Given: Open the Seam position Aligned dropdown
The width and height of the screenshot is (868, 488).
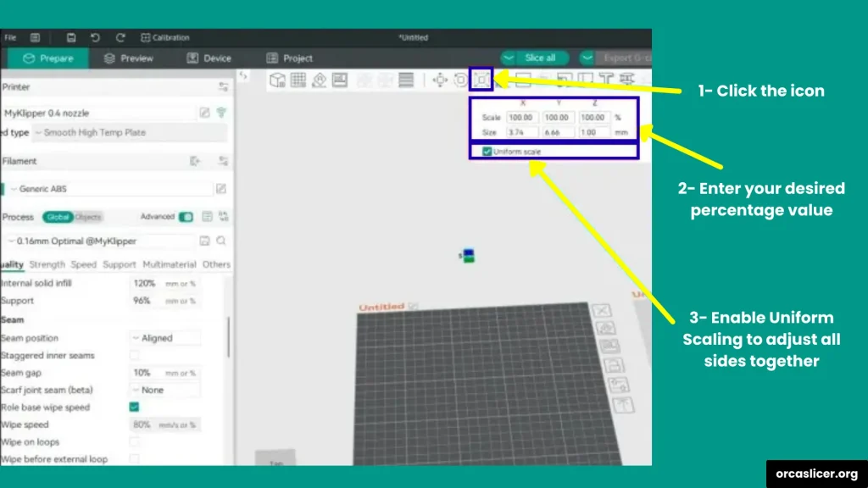Looking at the screenshot, I should click(164, 338).
